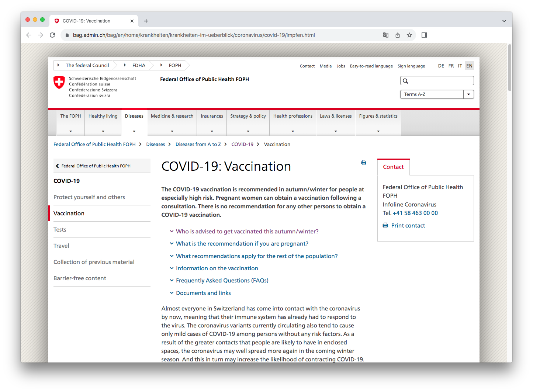Click the browser forward arrow
The image size is (533, 392).
coord(41,35)
